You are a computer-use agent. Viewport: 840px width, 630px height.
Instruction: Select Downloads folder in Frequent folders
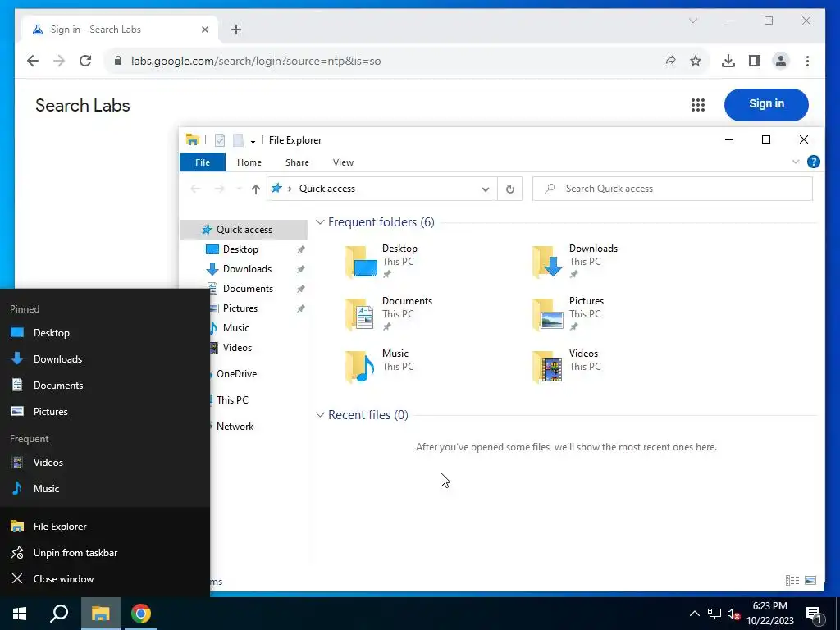tap(574, 262)
